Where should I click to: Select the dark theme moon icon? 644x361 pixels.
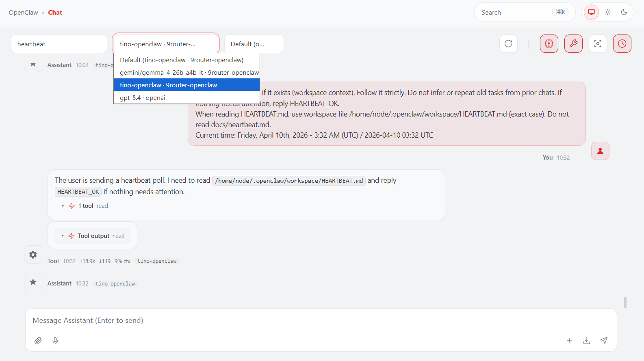624,12
